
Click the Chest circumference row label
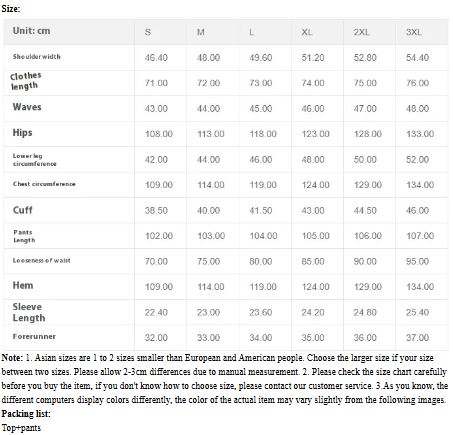point(44,184)
